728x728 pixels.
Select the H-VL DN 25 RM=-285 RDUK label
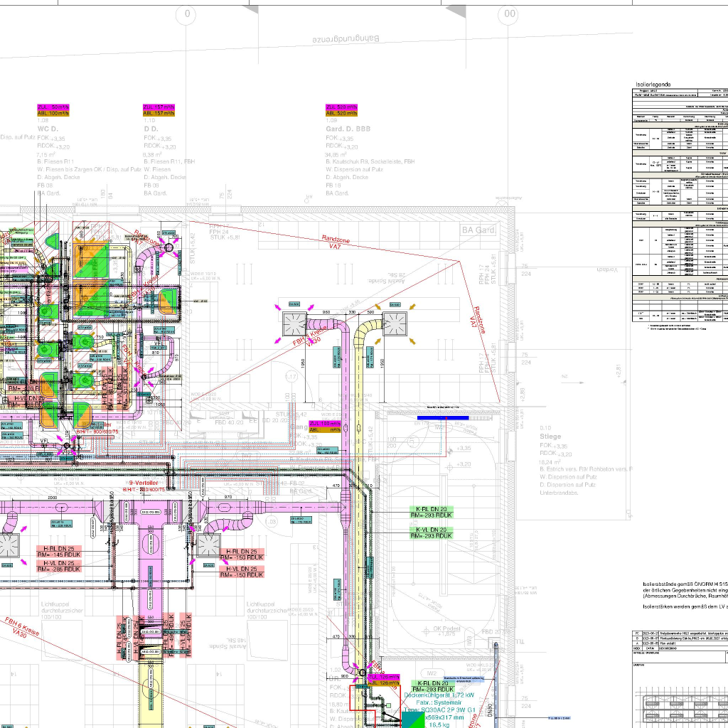tap(60, 567)
